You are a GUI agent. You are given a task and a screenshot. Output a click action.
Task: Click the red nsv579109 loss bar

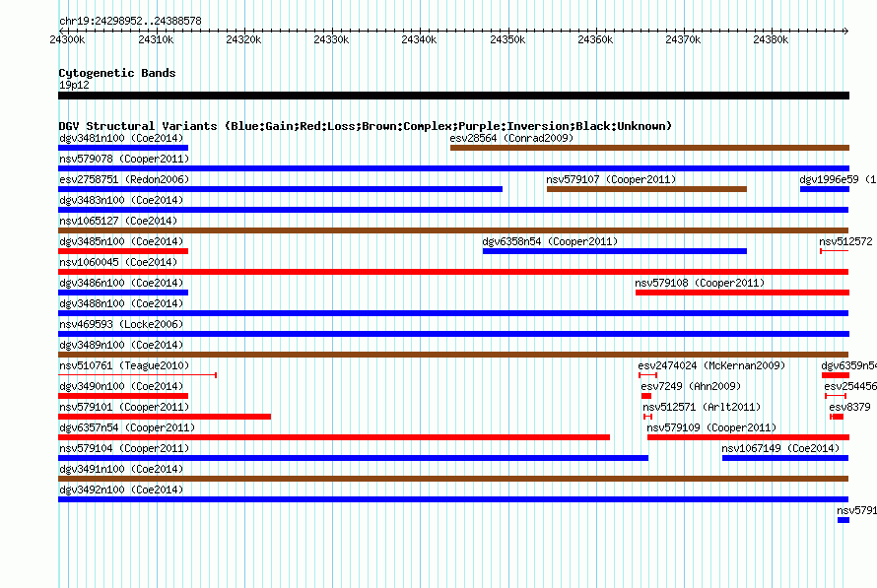[x=748, y=437]
